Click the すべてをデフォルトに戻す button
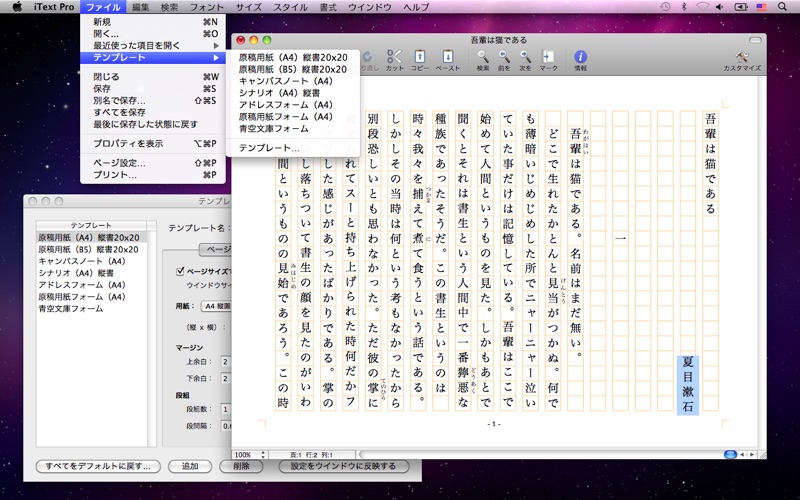 coord(98,466)
